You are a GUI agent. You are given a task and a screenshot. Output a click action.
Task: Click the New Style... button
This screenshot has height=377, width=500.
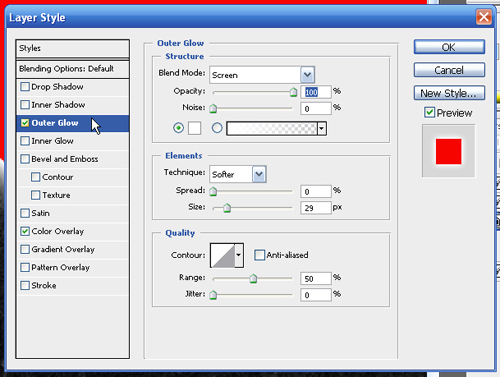coord(449,93)
